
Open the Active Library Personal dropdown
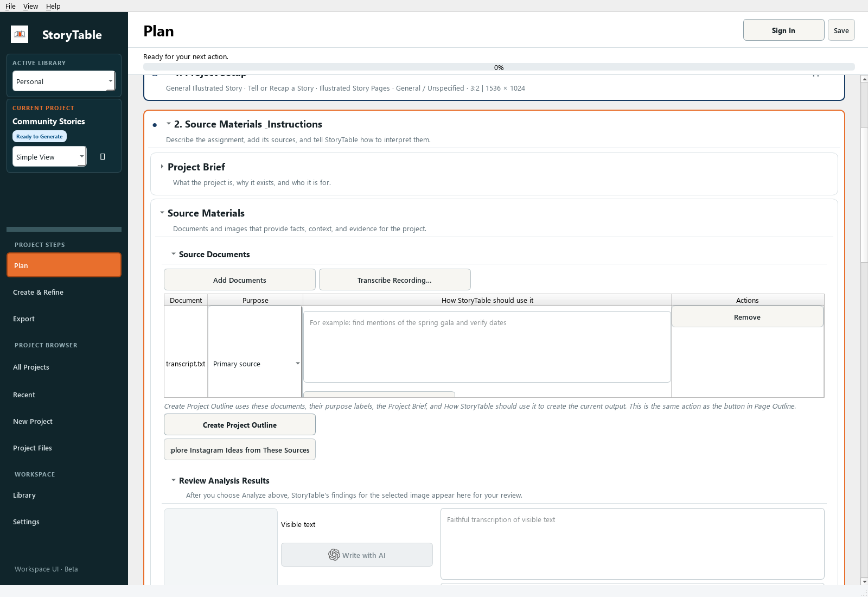63,81
